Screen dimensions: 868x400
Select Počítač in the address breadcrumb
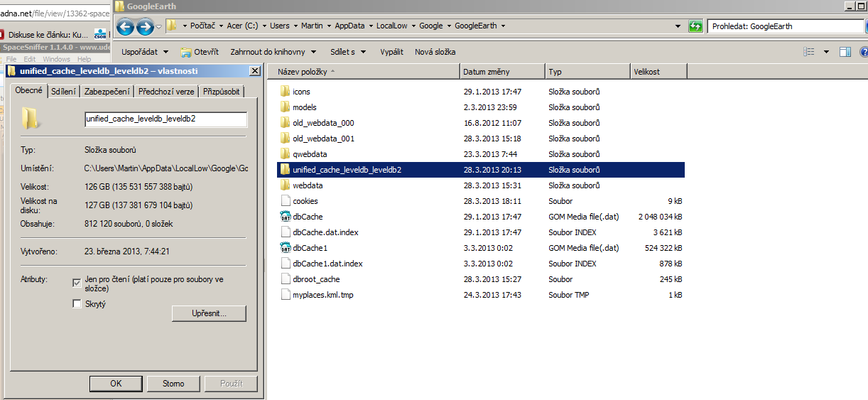tap(204, 26)
